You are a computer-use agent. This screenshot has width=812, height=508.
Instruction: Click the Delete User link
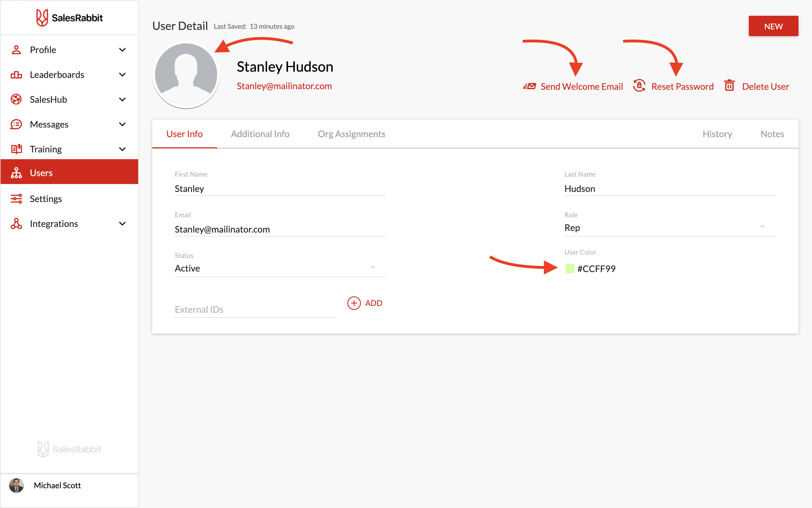(765, 86)
